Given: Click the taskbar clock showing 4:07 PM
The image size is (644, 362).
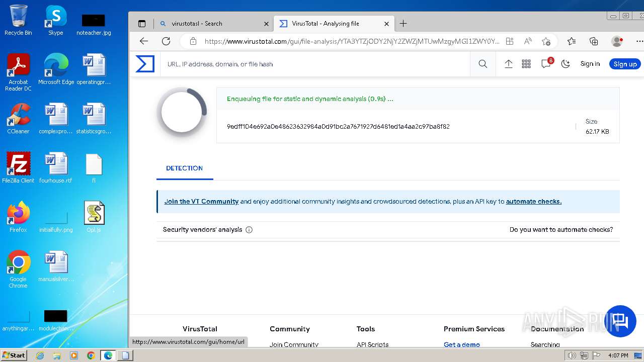Looking at the screenshot, I should 618,355.
